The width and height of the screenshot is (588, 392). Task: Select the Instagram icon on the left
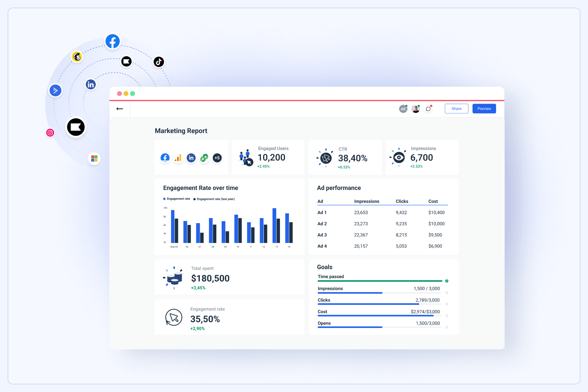[50, 132]
